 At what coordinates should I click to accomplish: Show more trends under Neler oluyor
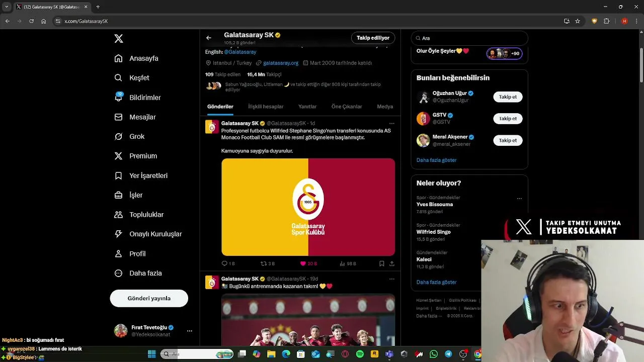click(x=436, y=282)
